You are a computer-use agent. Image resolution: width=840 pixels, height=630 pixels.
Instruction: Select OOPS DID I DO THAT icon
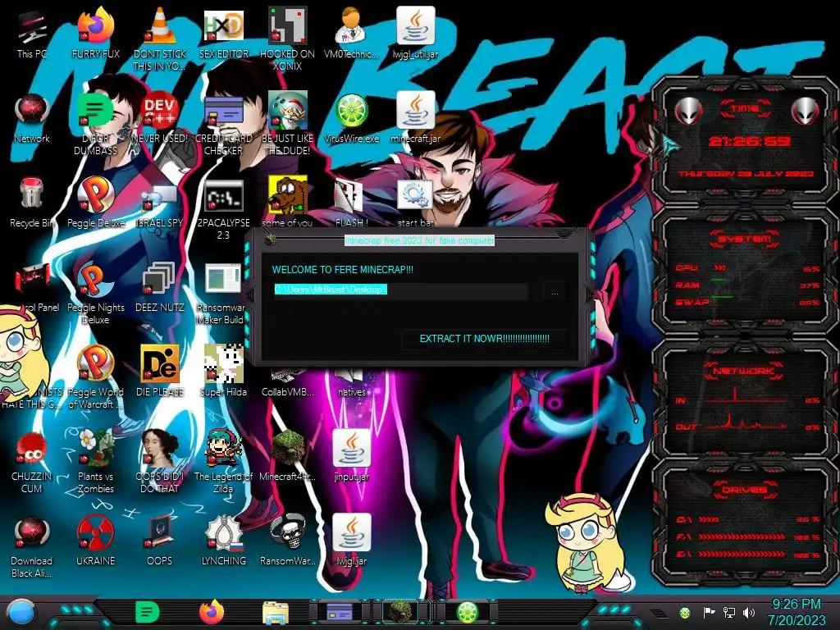(160, 461)
